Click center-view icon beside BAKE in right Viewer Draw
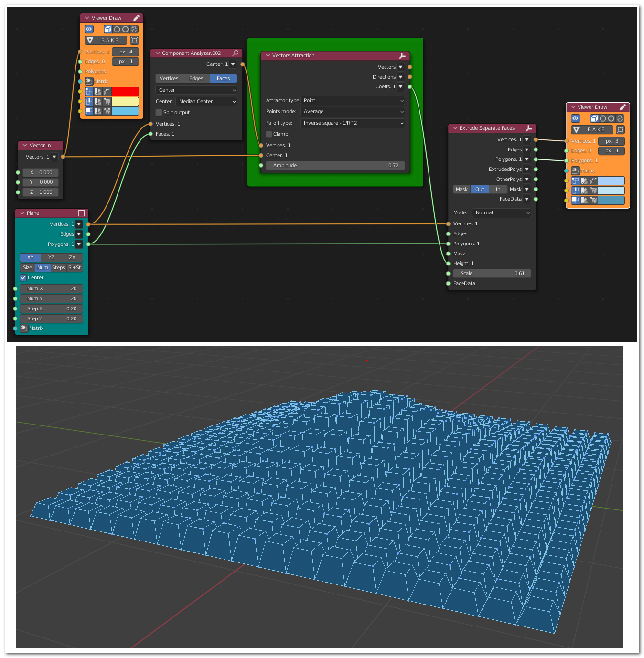 tap(620, 130)
